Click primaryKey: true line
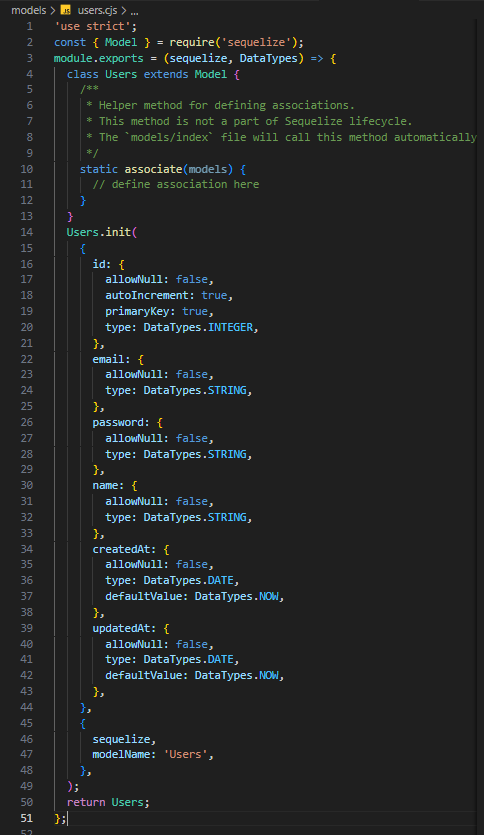484x835 pixels. click(x=160, y=311)
